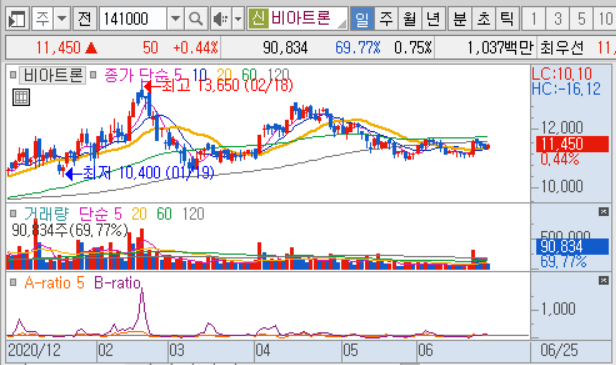
Task: Expand the stock code history dropdown
Action: click(176, 18)
